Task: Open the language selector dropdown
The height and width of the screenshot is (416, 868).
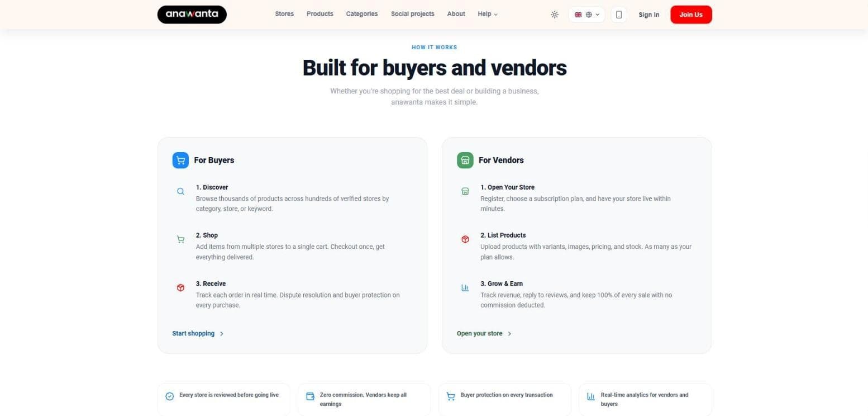Action: (586, 15)
